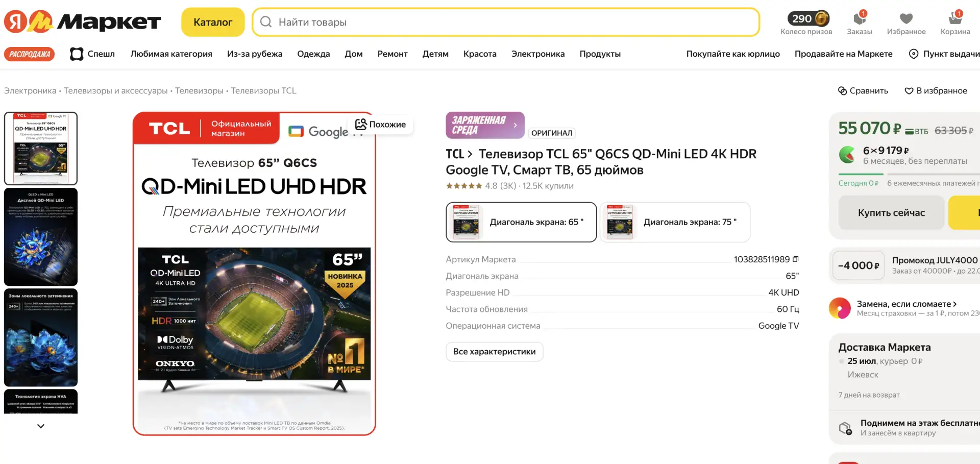Open the Дом category

354,54
